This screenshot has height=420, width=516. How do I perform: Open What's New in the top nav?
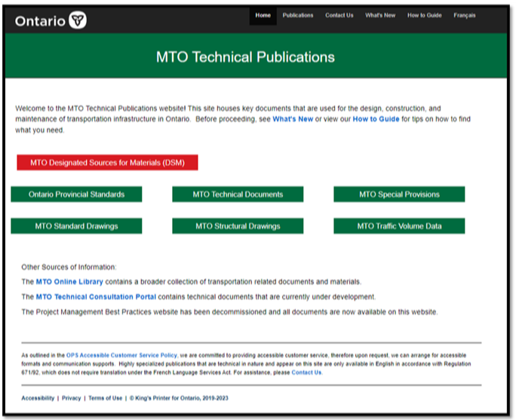click(380, 16)
